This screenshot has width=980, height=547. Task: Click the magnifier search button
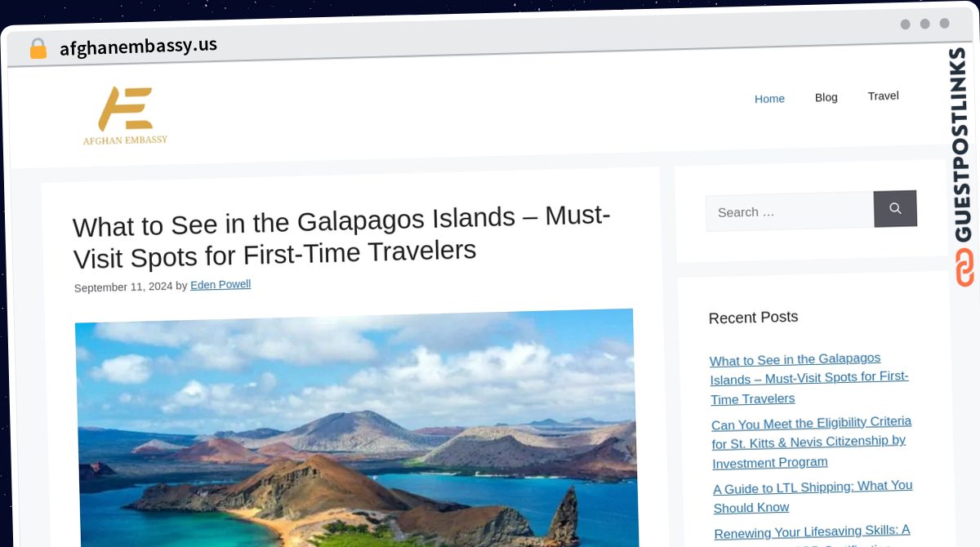(895, 209)
